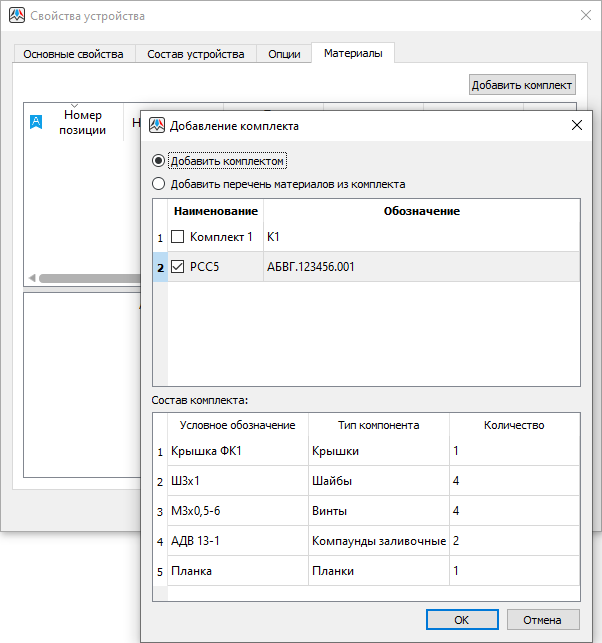Open the Состав устройства tab
Screen dimensions: 602x643
point(195,54)
